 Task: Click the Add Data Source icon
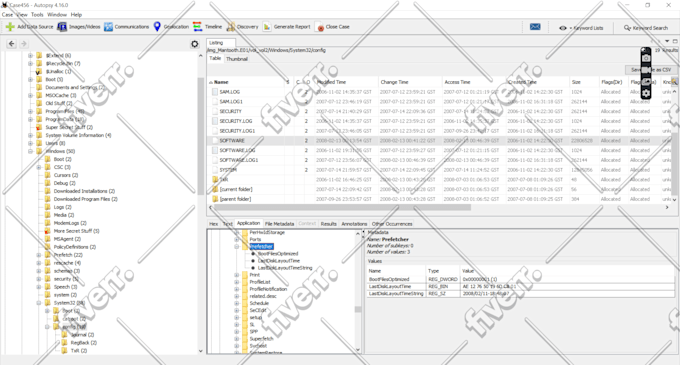pos(10,27)
